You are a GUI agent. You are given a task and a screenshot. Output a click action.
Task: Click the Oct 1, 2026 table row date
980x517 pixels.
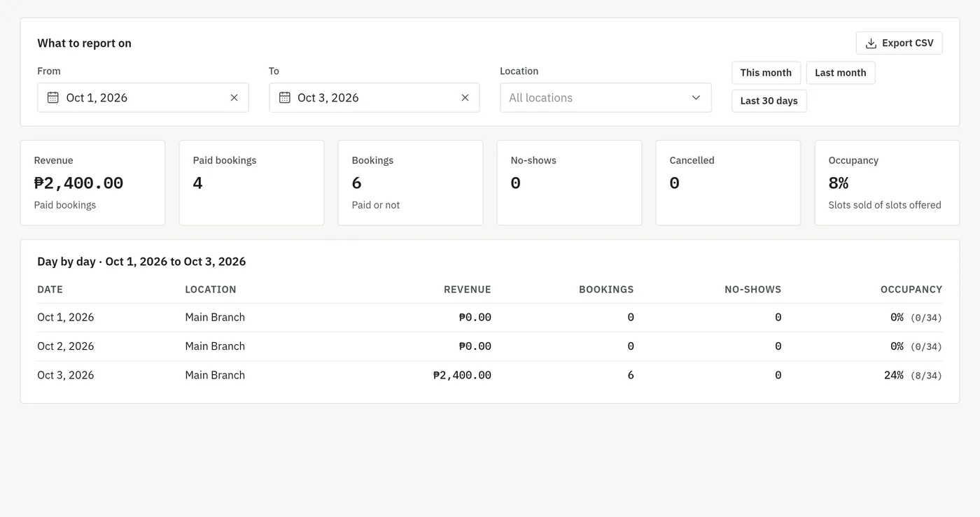tap(66, 318)
